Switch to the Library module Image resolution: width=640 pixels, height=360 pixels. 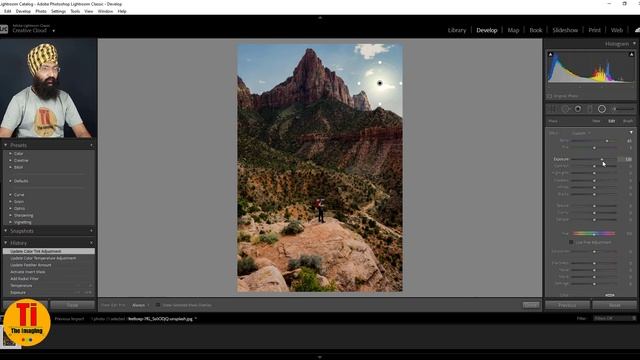click(457, 30)
